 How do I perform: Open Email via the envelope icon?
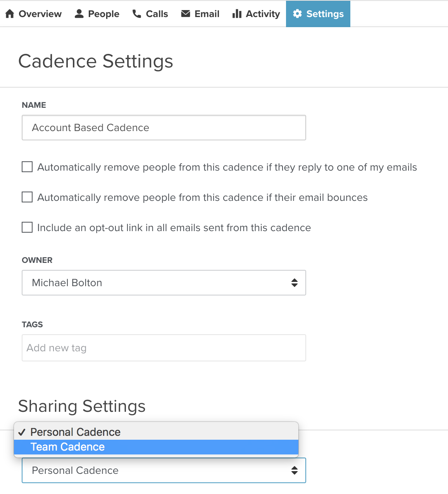(185, 13)
